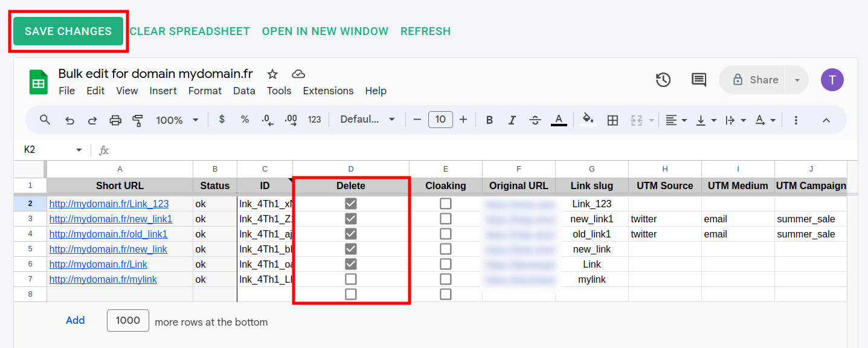This screenshot has width=868, height=348.
Task: Uncheck Delete checkbox for Link_123 row
Action: [x=350, y=204]
